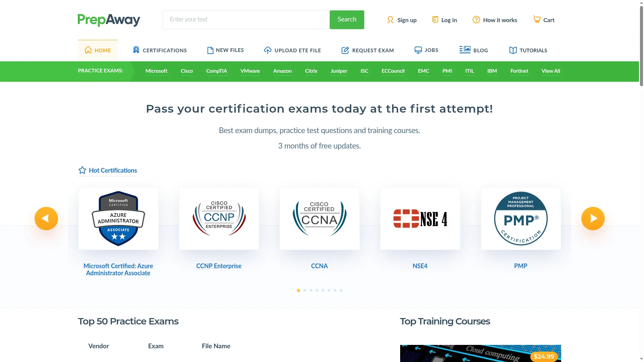Select the third carousel pagination dot
This screenshot has width=644, height=362.
click(311, 290)
